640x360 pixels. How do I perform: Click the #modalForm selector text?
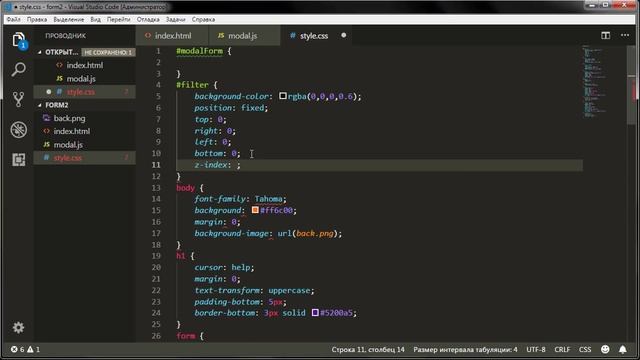coord(199,51)
